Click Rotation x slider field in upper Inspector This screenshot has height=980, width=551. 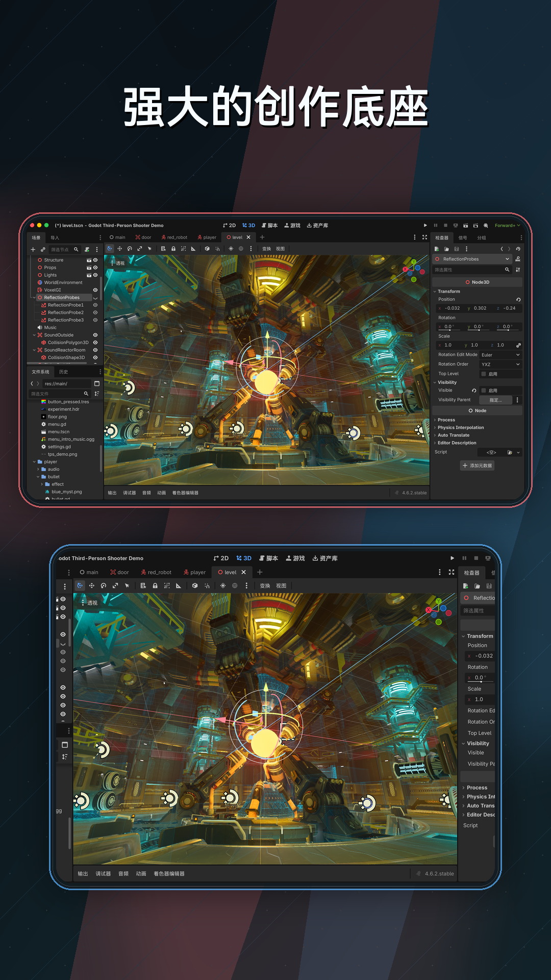click(449, 327)
